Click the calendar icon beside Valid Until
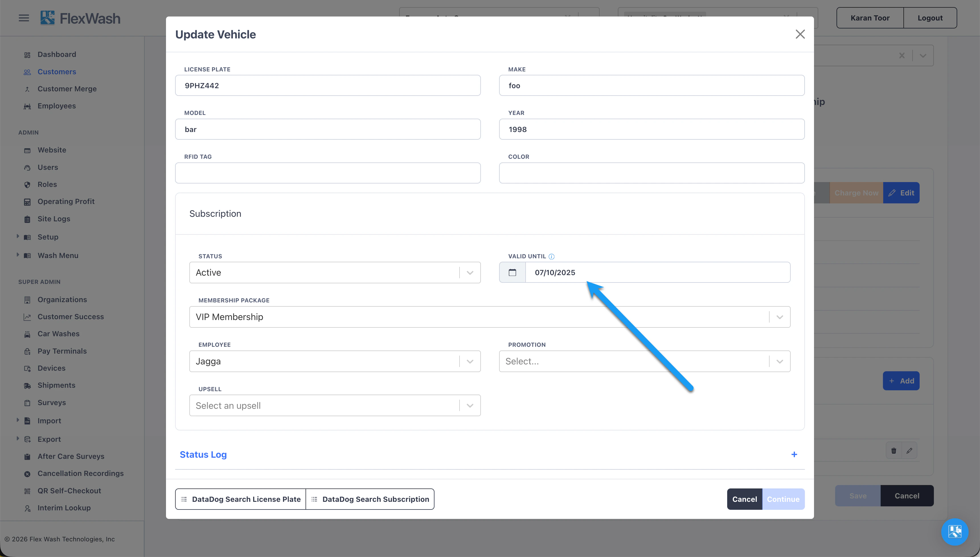 click(512, 272)
